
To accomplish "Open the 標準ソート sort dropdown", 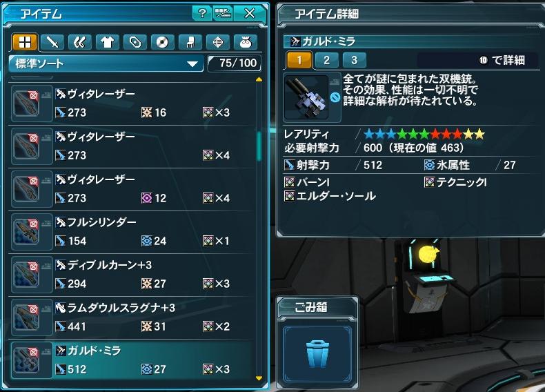I will [x=106, y=63].
